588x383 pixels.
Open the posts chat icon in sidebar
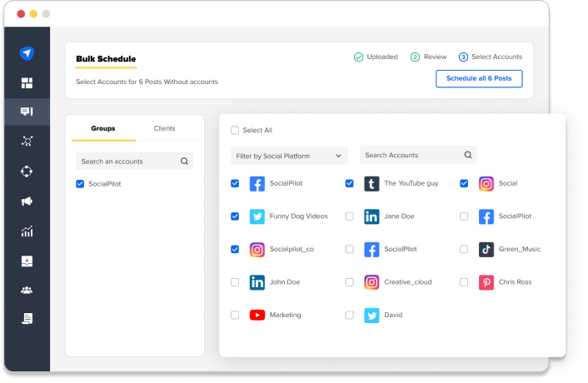(27, 112)
